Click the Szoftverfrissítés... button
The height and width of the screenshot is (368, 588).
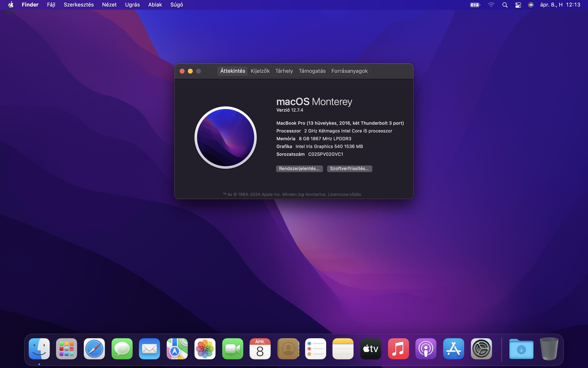tap(349, 168)
